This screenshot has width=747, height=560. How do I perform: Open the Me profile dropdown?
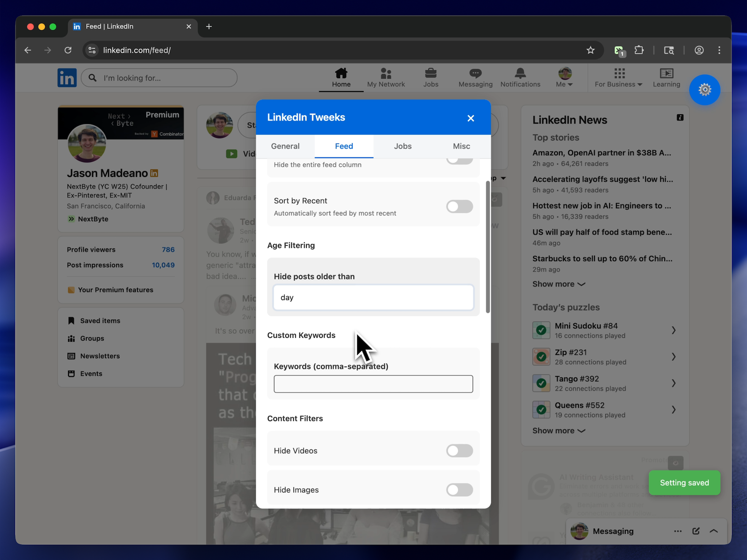click(564, 77)
